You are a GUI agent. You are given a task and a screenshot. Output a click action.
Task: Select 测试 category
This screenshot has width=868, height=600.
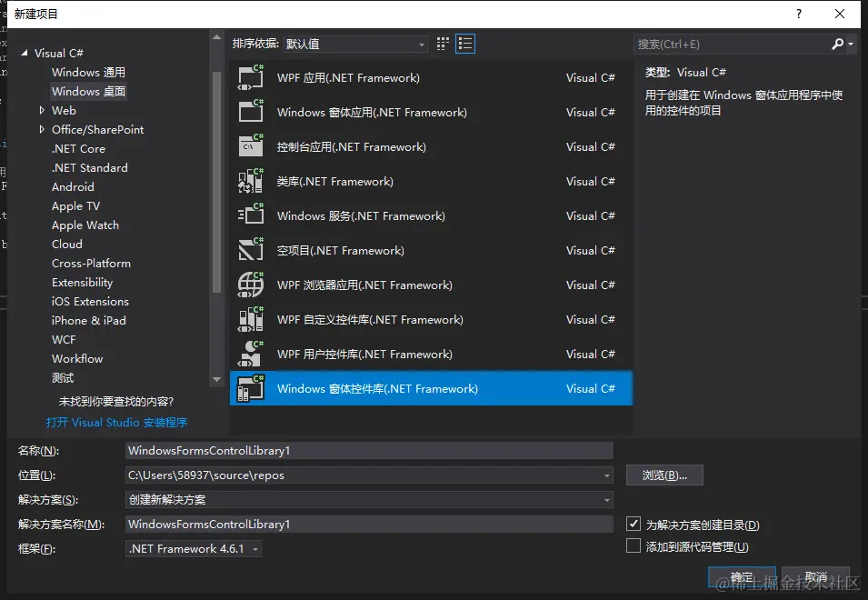[63, 378]
